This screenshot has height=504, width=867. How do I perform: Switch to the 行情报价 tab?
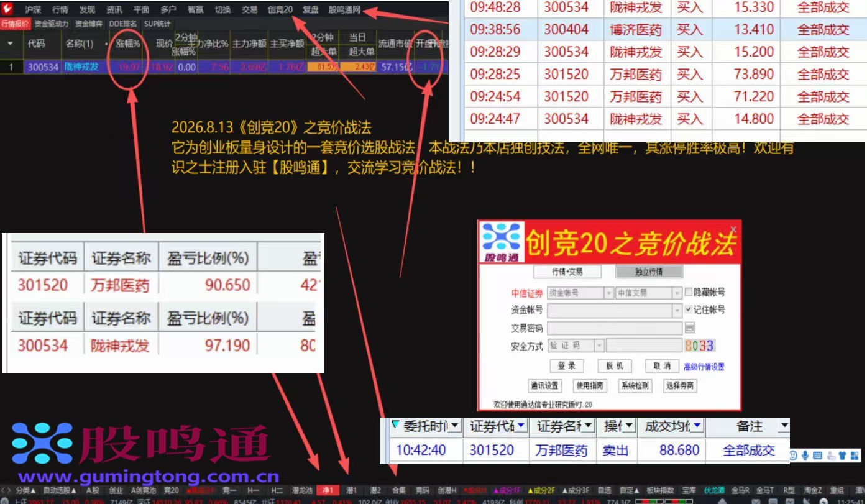coord(16,24)
